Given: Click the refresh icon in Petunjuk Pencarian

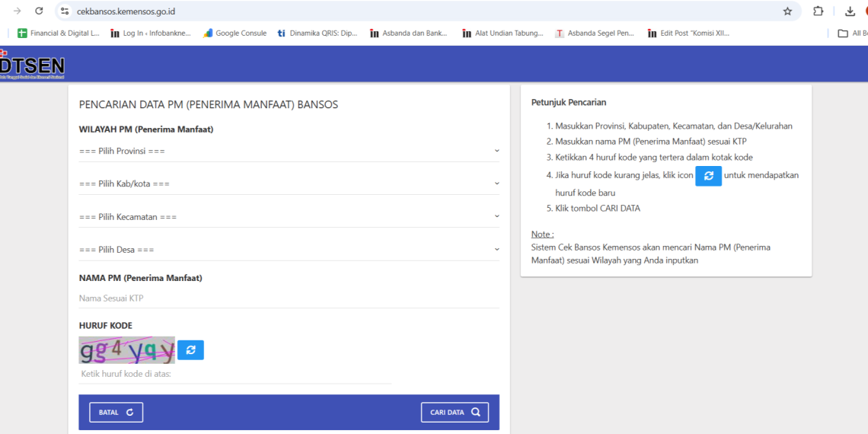Looking at the screenshot, I should (709, 176).
